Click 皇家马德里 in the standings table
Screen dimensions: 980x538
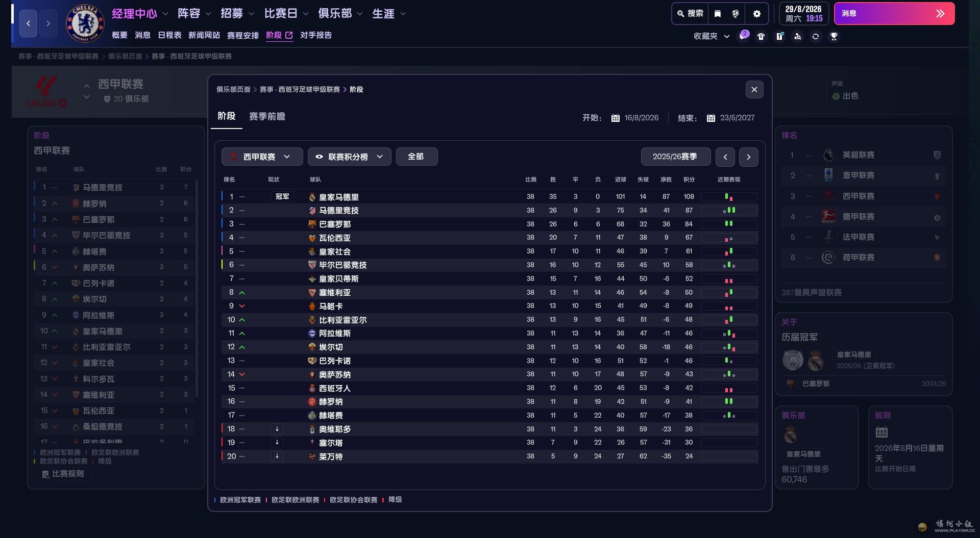pos(338,197)
